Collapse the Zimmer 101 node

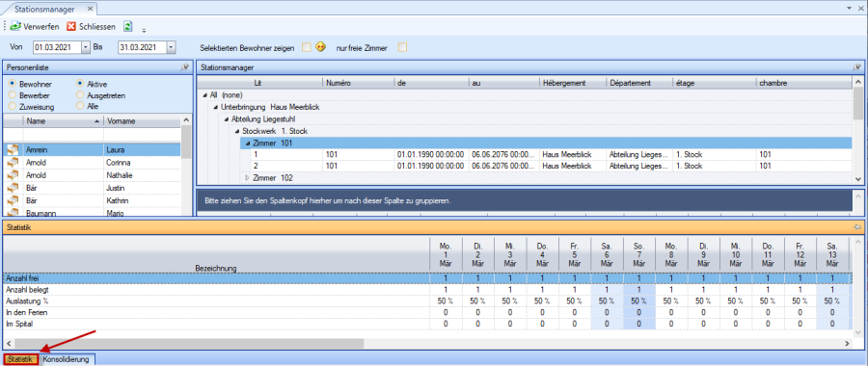click(x=248, y=144)
